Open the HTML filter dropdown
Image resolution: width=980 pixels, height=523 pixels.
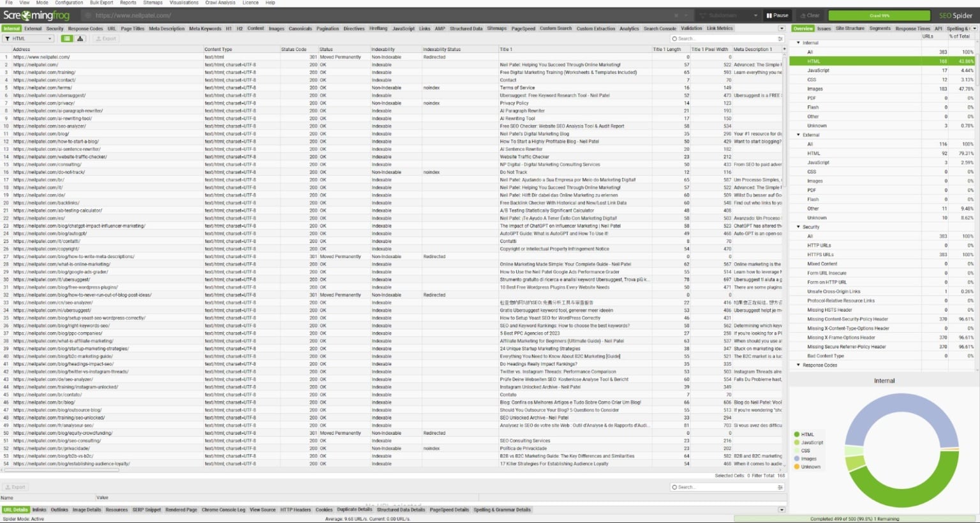(x=28, y=38)
